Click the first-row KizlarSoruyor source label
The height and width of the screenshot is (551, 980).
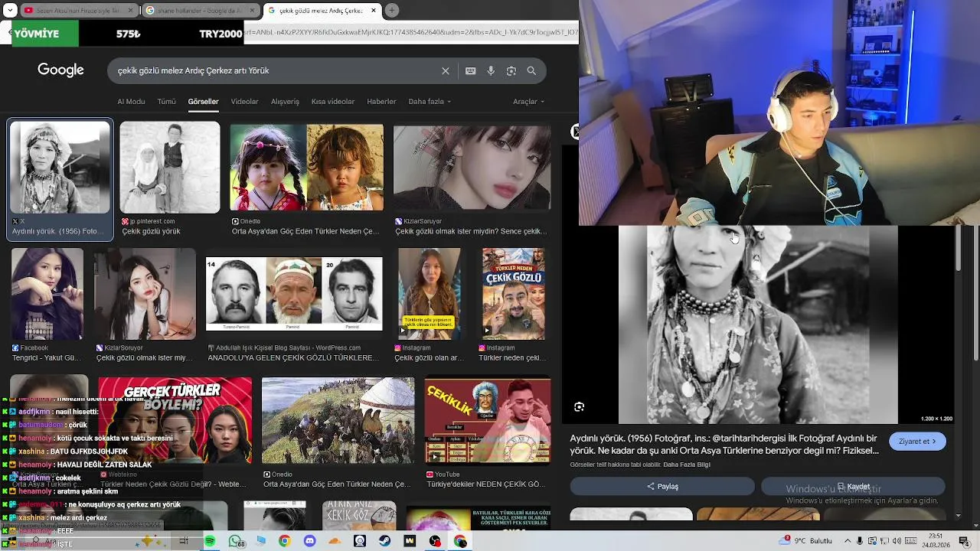pos(422,221)
